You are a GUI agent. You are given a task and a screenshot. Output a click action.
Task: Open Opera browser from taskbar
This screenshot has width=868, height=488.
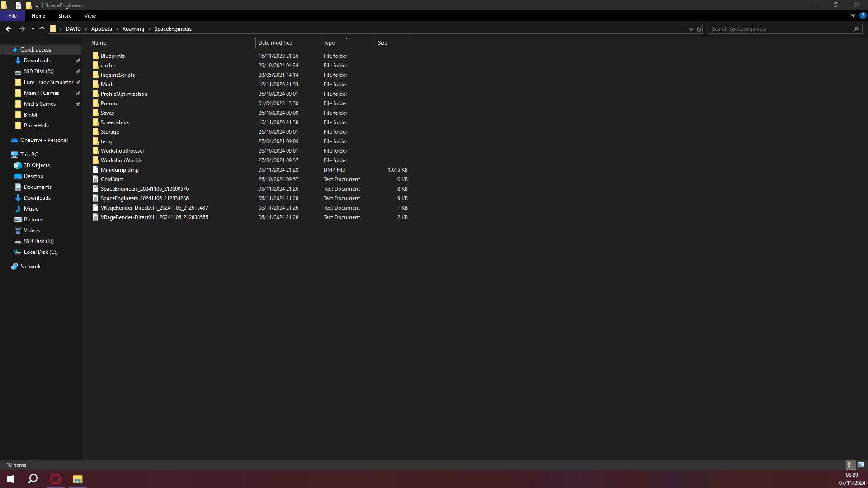tap(56, 479)
